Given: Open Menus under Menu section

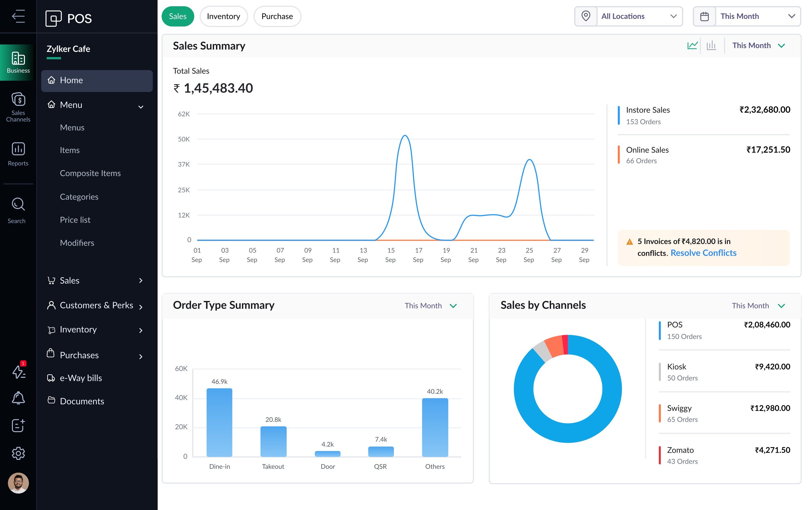Looking at the screenshot, I should [72, 128].
